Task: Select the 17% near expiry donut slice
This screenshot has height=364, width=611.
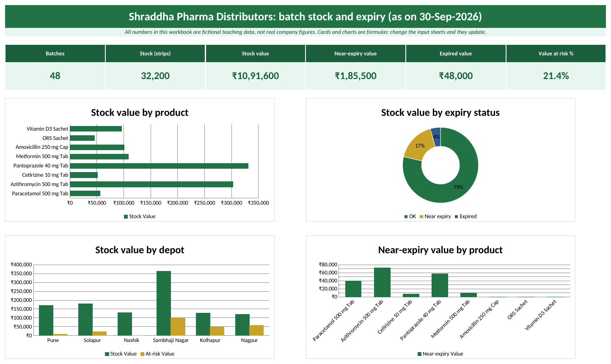Action: point(419,145)
